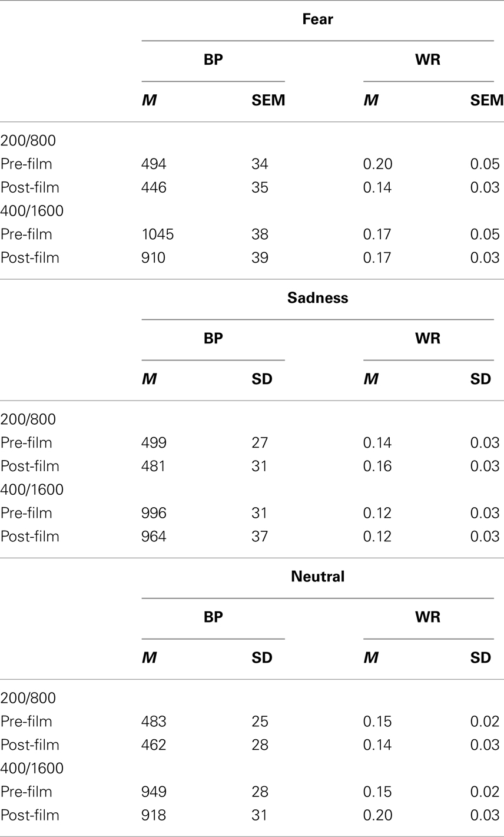Image resolution: width=504 pixels, height=837 pixels.
Task: Select the WR column header under Sadness
Action: 428,339
